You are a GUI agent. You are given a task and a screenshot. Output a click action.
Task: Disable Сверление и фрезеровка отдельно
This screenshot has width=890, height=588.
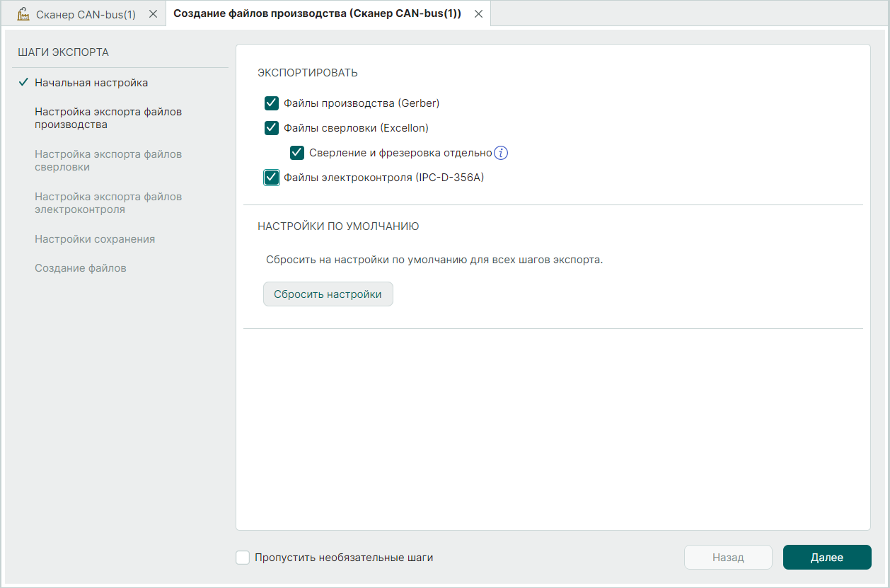point(297,153)
